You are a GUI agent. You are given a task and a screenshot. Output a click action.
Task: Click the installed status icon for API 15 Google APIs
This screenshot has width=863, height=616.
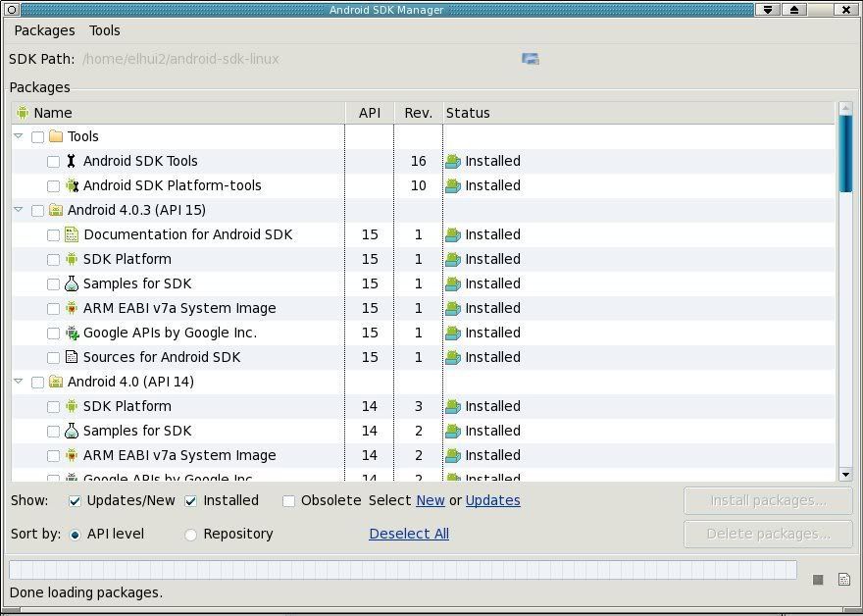[x=453, y=333]
